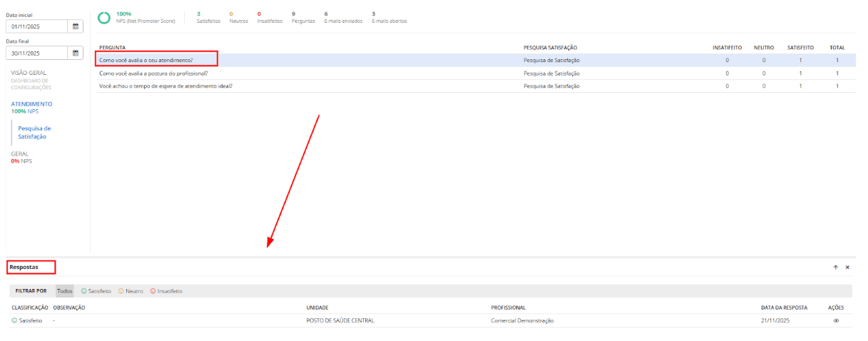868x341 pixels.
Task: Open the Data inicial calendar picker
Action: (x=76, y=26)
